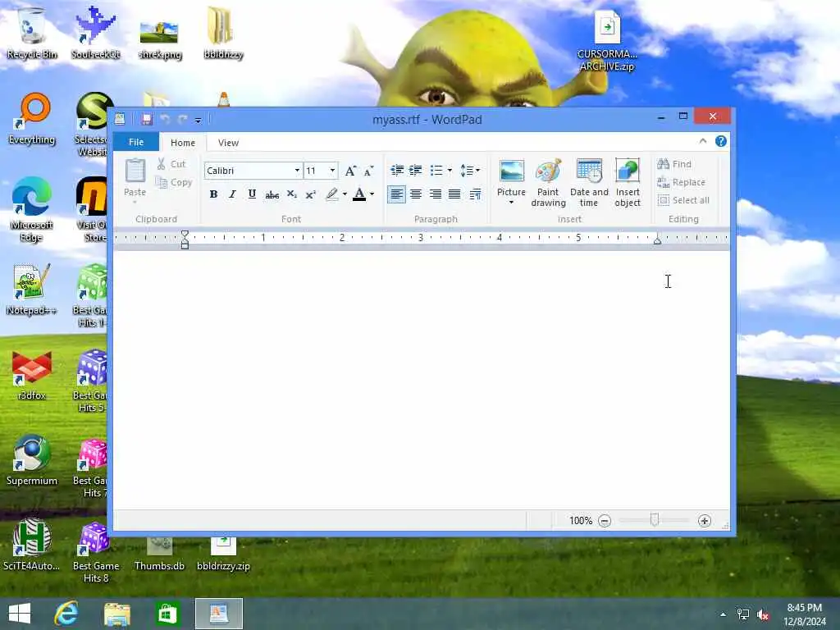Expand the Picture dropdown arrow
The width and height of the screenshot is (840, 630).
511,203
